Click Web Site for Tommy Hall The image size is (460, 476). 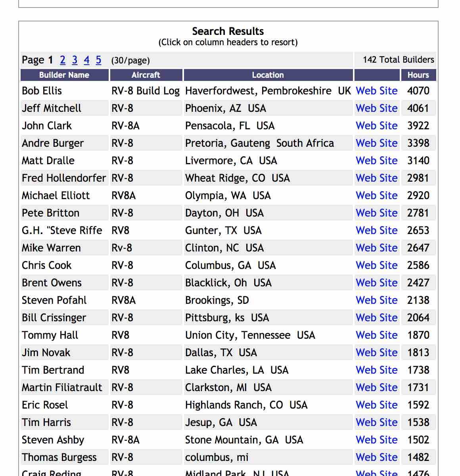point(377,335)
